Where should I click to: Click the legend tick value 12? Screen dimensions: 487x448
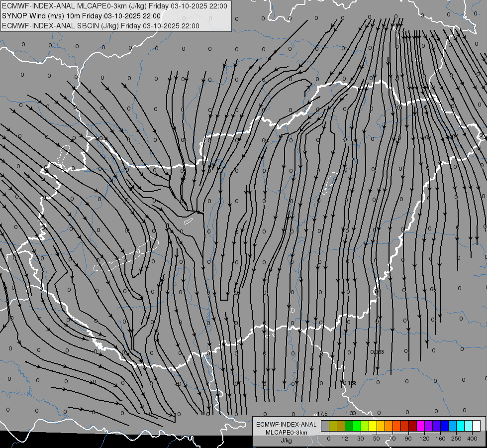tap(345, 439)
